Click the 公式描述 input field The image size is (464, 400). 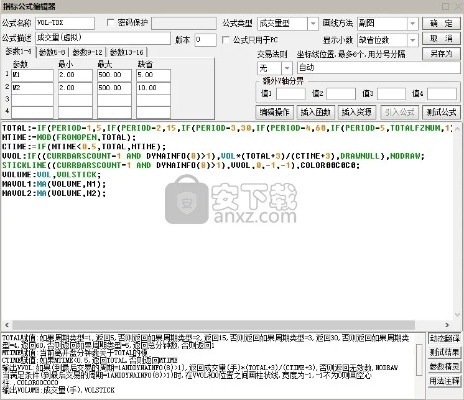click(x=103, y=38)
